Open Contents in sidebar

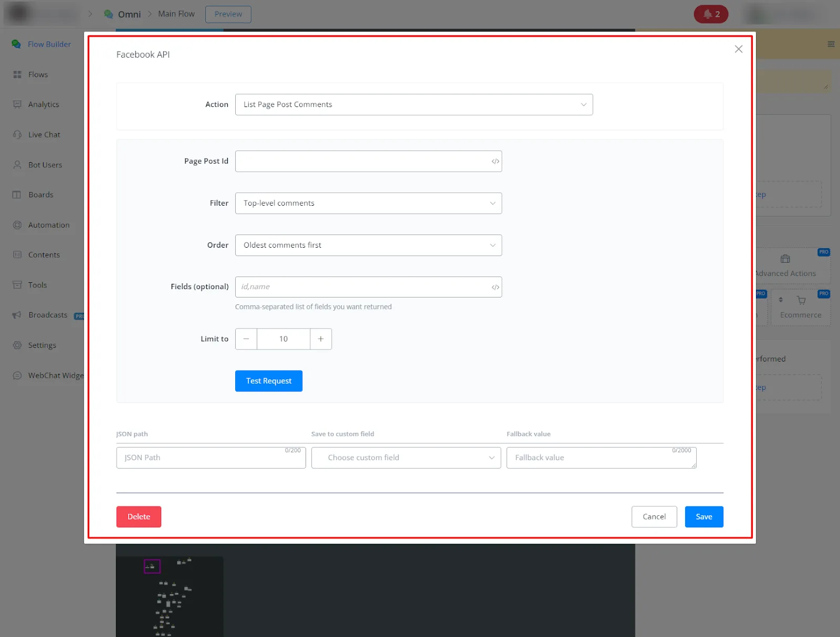44,255
